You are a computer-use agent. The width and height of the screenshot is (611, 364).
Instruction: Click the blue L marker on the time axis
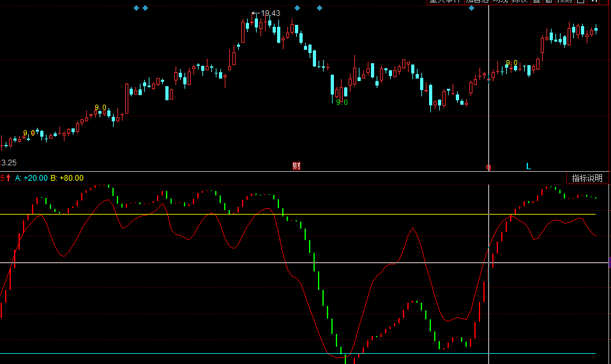tap(528, 166)
